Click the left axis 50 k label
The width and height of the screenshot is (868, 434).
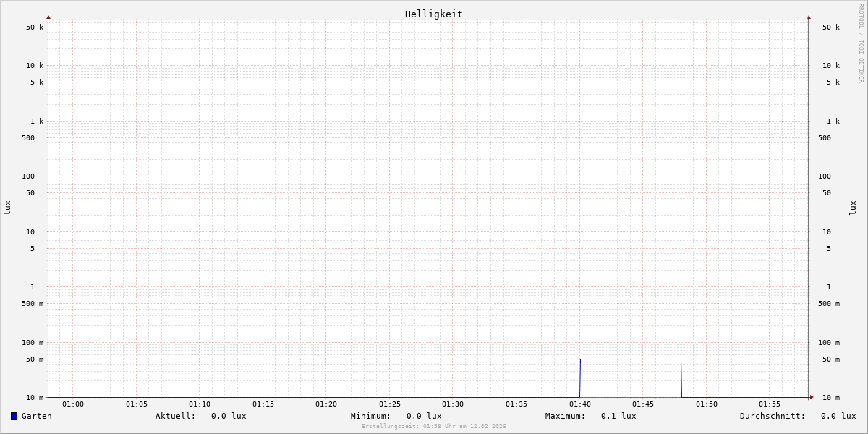[x=35, y=27]
